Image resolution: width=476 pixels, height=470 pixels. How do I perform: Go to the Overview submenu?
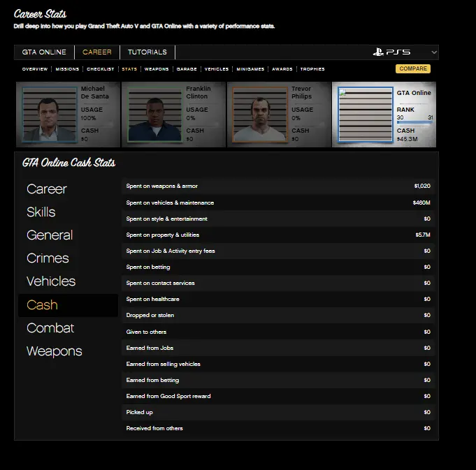[x=34, y=69]
